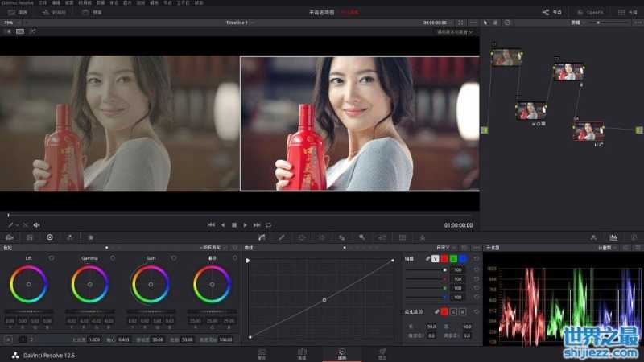Open the Qualifier eyedropper palette icon
This screenshot has width=644, height=362.
pyautogui.click(x=282, y=237)
